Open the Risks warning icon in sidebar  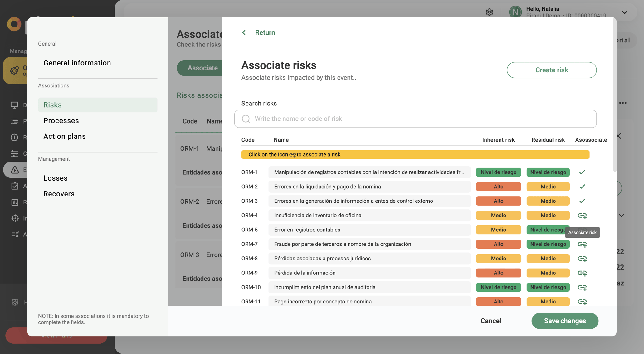[15, 138]
